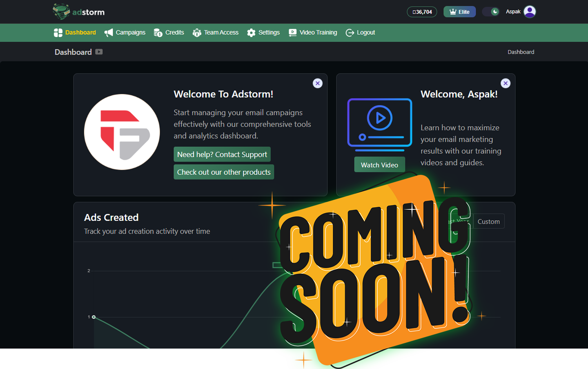Open the Dashboard menu item

(75, 33)
